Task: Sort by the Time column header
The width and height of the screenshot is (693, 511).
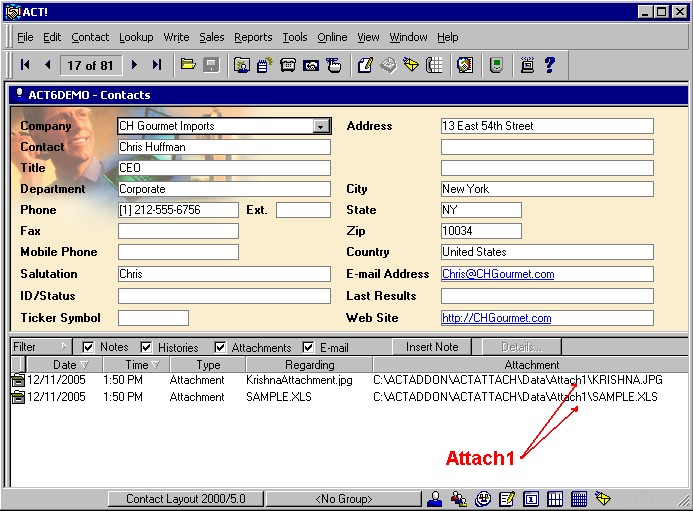Action: 136,365
